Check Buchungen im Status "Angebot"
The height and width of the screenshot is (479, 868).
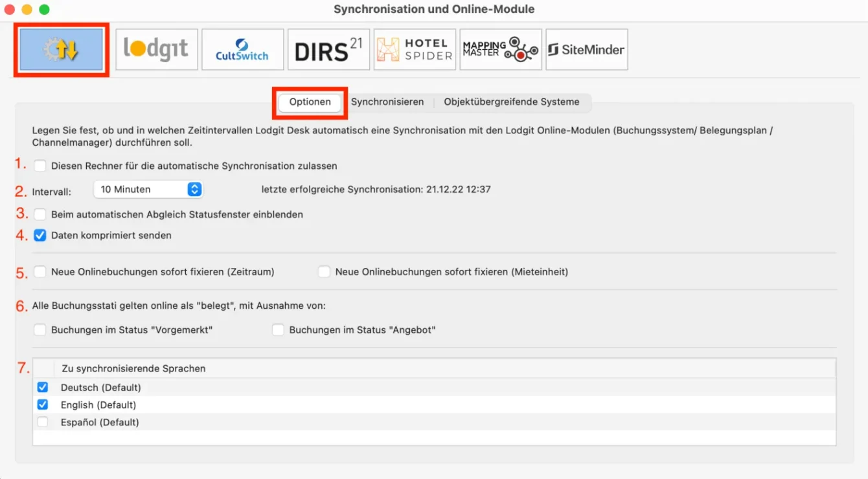(278, 330)
